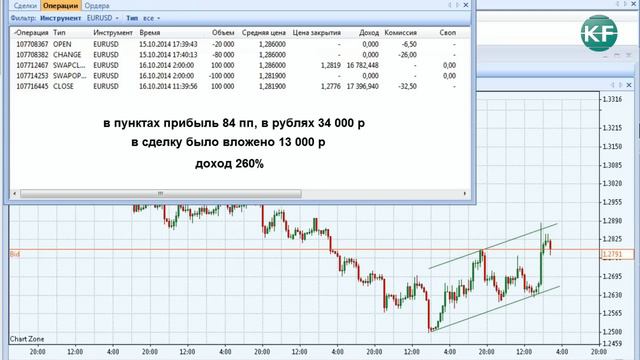Click time 16.10.2014 11:39:56
The image size is (640, 360).
pyautogui.click(x=168, y=87)
